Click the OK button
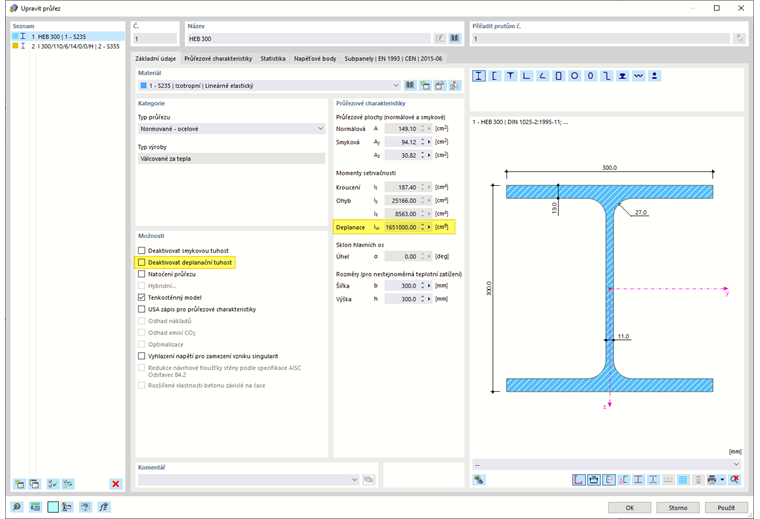 point(630,507)
